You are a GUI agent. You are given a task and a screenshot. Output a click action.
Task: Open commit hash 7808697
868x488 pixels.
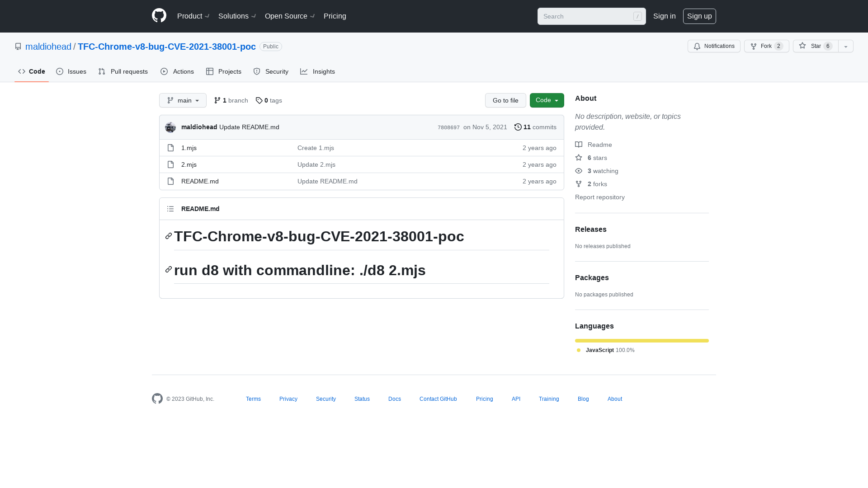coord(448,127)
